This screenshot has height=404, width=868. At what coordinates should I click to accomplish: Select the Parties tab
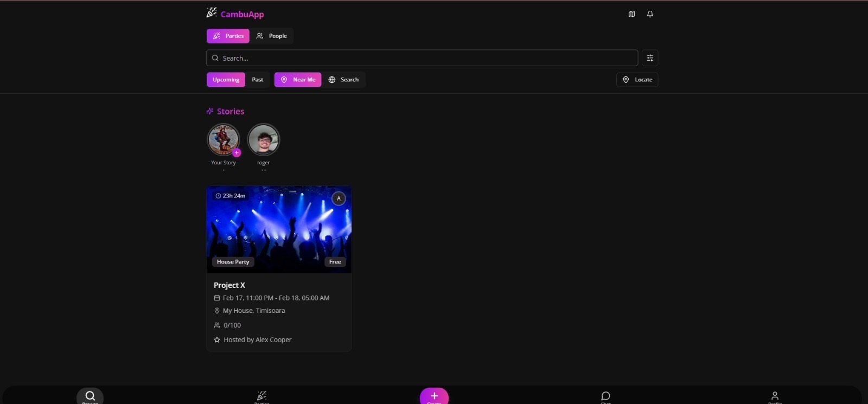click(228, 36)
